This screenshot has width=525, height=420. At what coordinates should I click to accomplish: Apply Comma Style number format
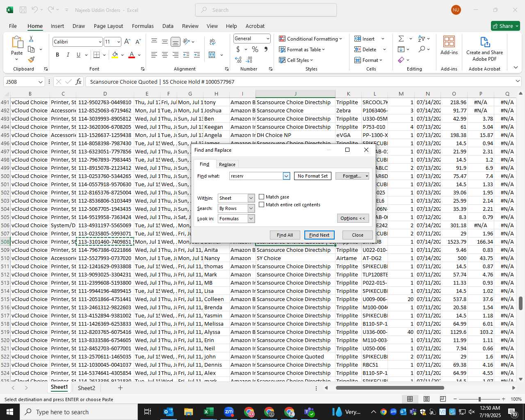[x=266, y=49]
